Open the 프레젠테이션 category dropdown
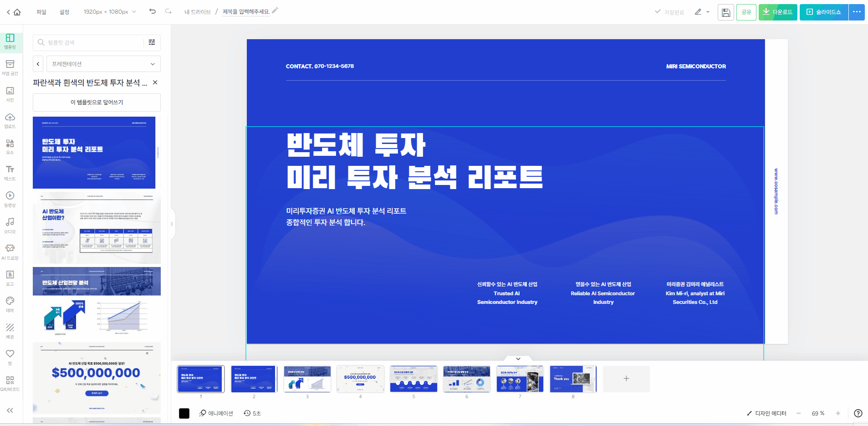Screen dimensions: 868x426 pos(103,64)
